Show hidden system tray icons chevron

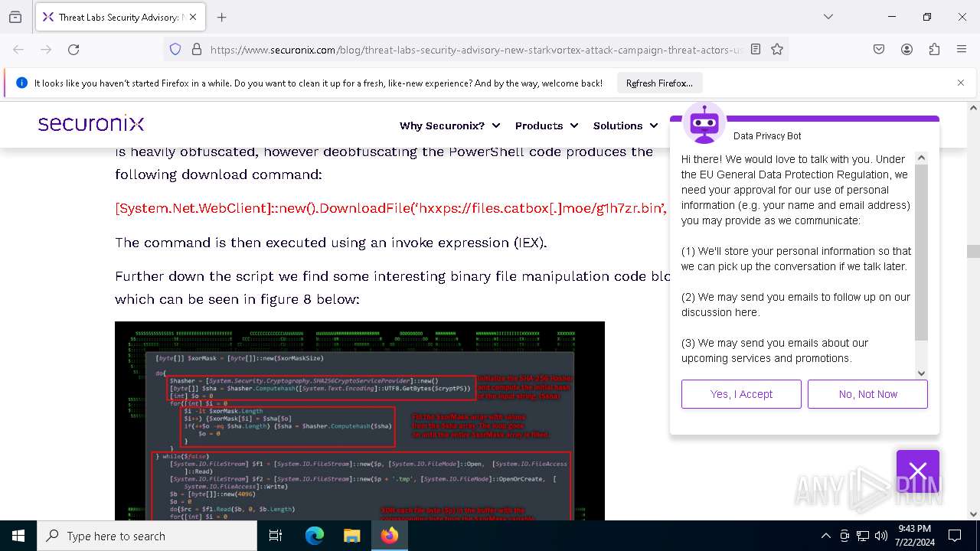tap(825, 536)
